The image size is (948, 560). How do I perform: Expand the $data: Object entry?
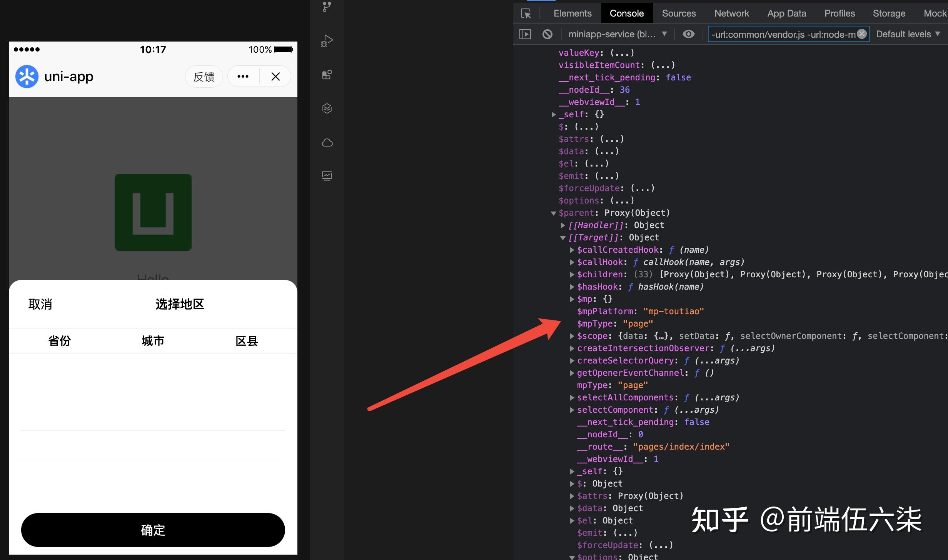pos(572,508)
